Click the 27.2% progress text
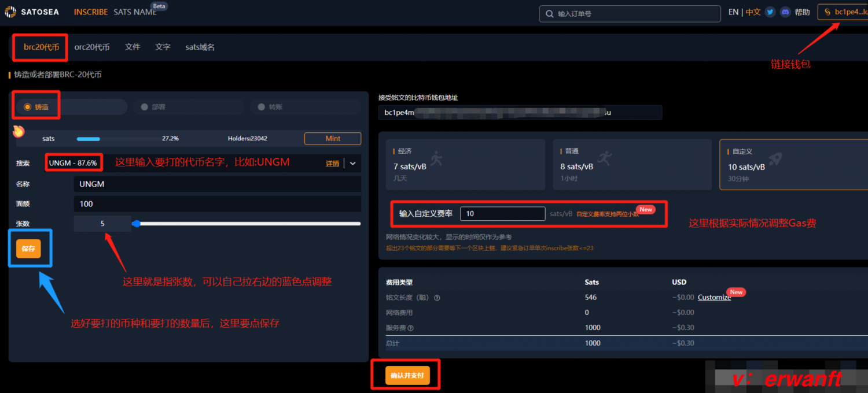This screenshot has height=393, width=868. coord(170,139)
